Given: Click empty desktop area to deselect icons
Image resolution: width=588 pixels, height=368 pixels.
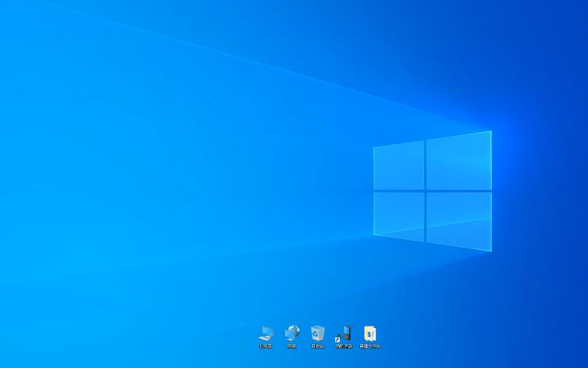Looking at the screenshot, I should coord(150,150).
